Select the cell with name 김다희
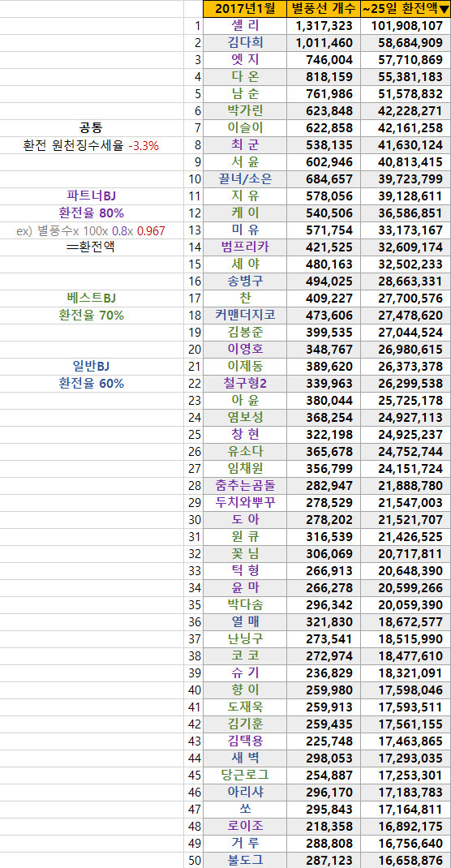Screen dimensions: 451x868 pyautogui.click(x=245, y=43)
